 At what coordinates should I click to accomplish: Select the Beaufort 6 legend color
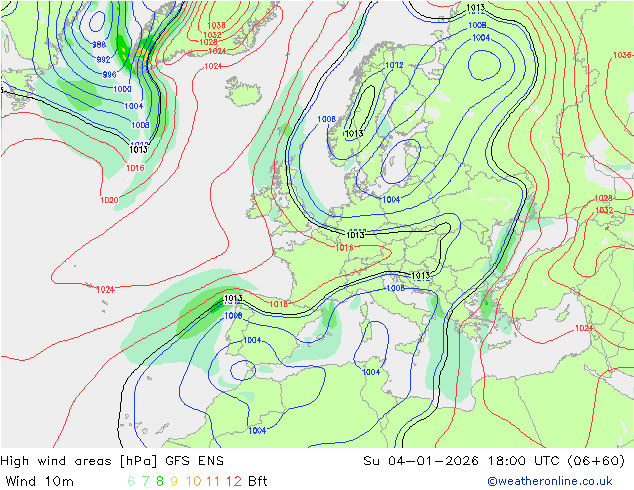131,481
